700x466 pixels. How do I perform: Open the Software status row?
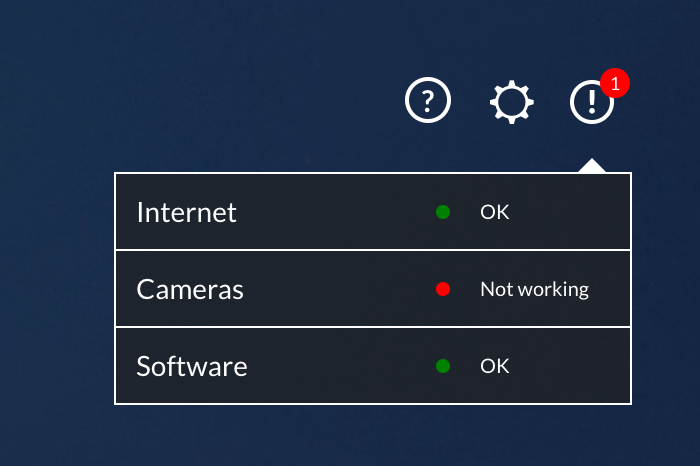(373, 366)
